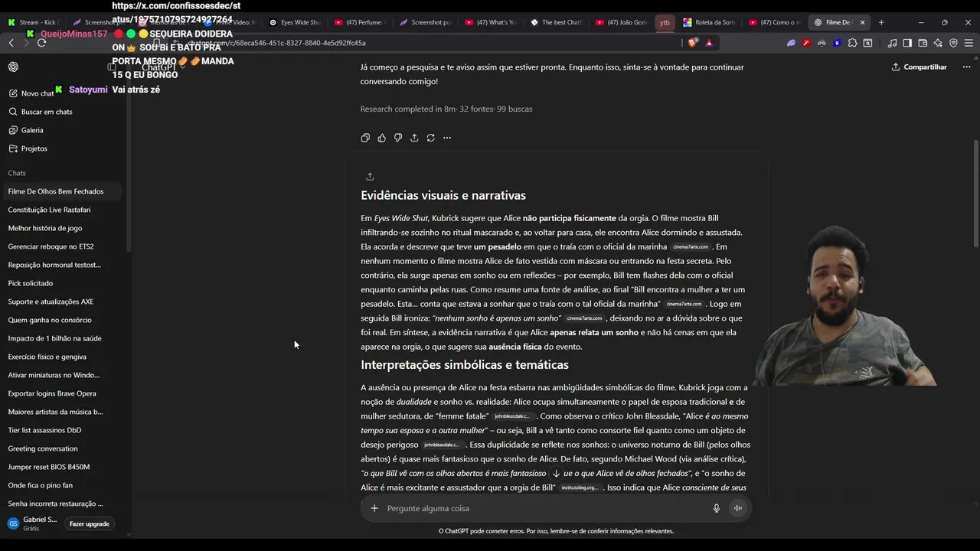This screenshot has height=551, width=980.
Task: Open browser hamburger main menu
Action: (x=969, y=43)
